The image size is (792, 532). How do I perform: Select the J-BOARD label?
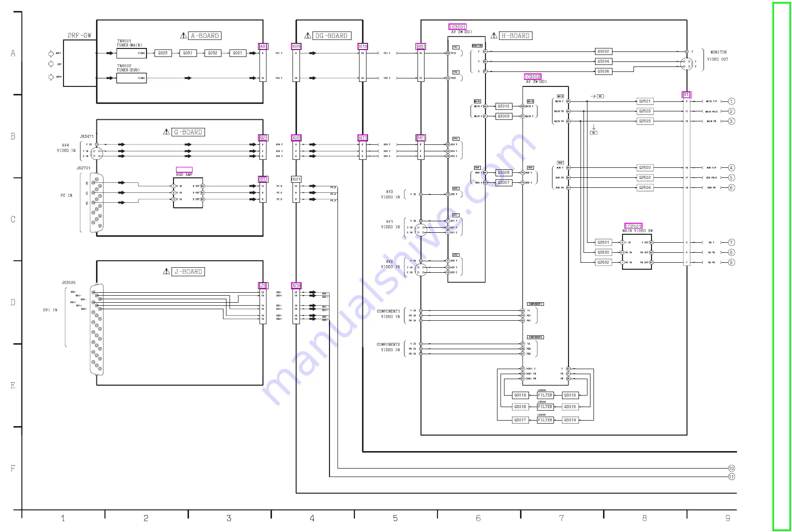(188, 272)
